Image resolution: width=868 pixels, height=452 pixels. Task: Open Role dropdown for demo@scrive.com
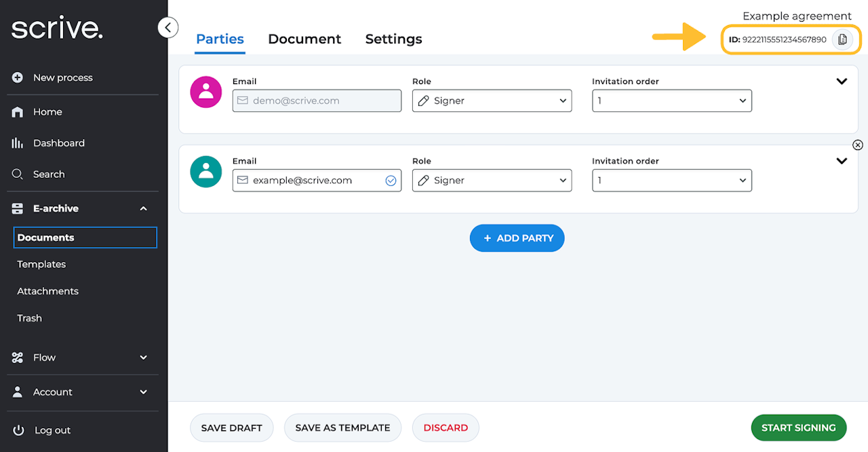pos(492,101)
